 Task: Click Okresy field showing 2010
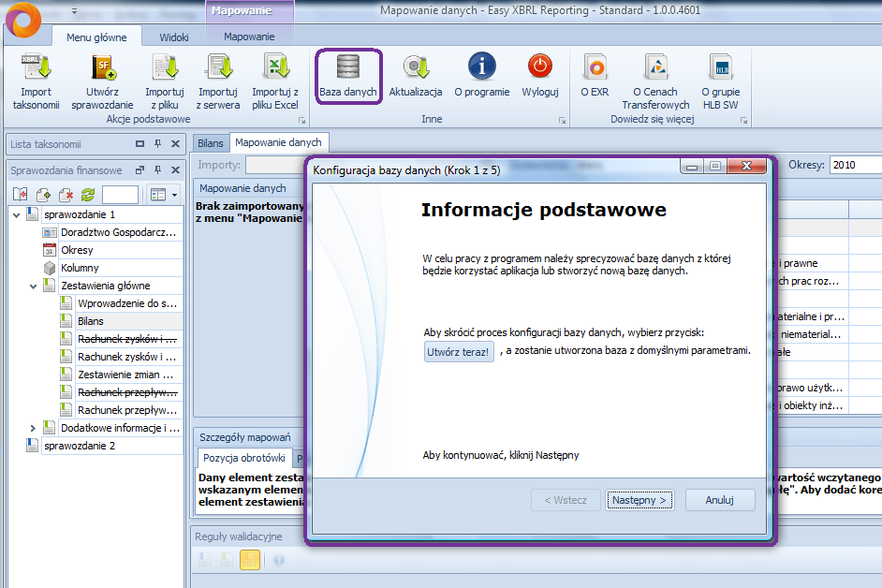[x=856, y=165]
